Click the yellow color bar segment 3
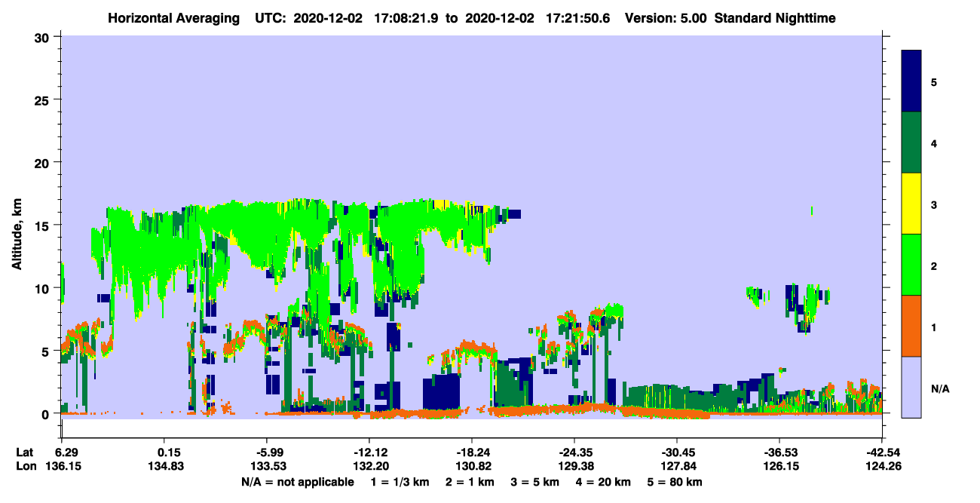The width and height of the screenshot is (980, 503). click(x=911, y=204)
